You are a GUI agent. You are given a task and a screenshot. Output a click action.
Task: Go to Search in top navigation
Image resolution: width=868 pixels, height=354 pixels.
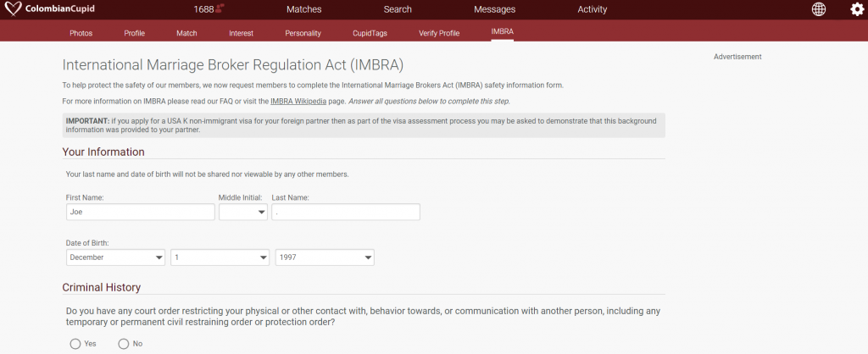tap(398, 9)
